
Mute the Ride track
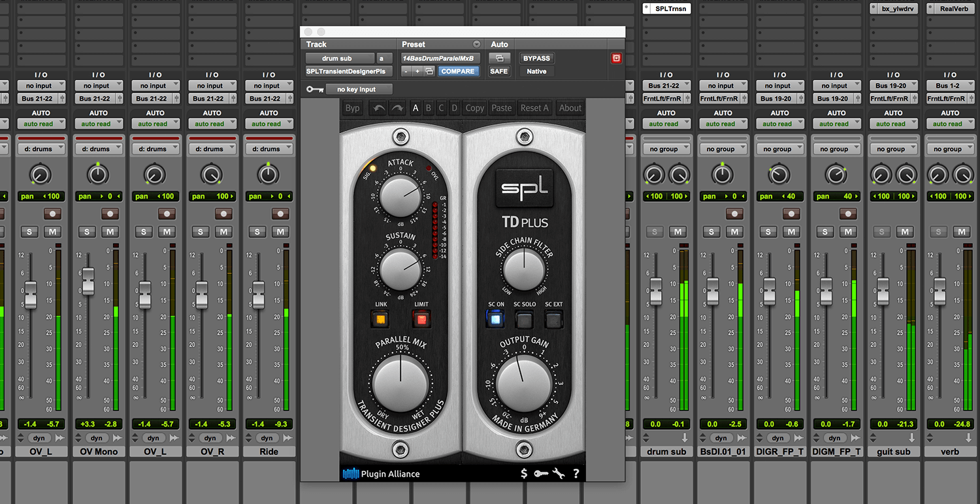click(x=280, y=231)
